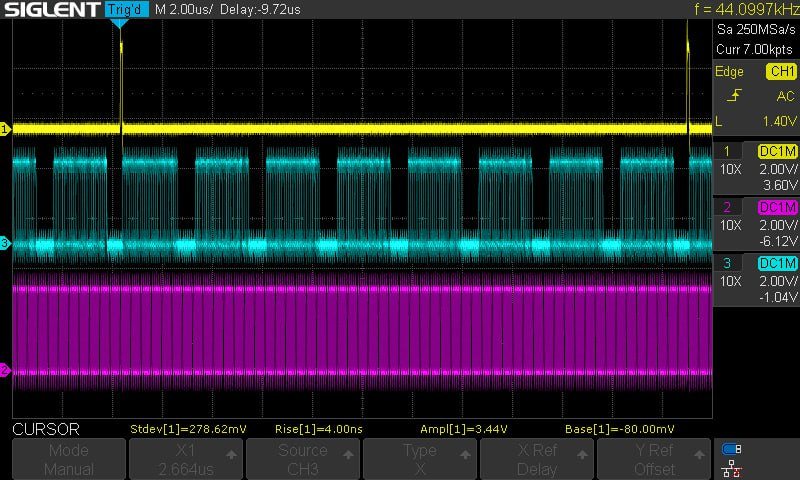The image size is (800, 480).
Task: Open the Y Ref Offset option
Action: pos(654,459)
